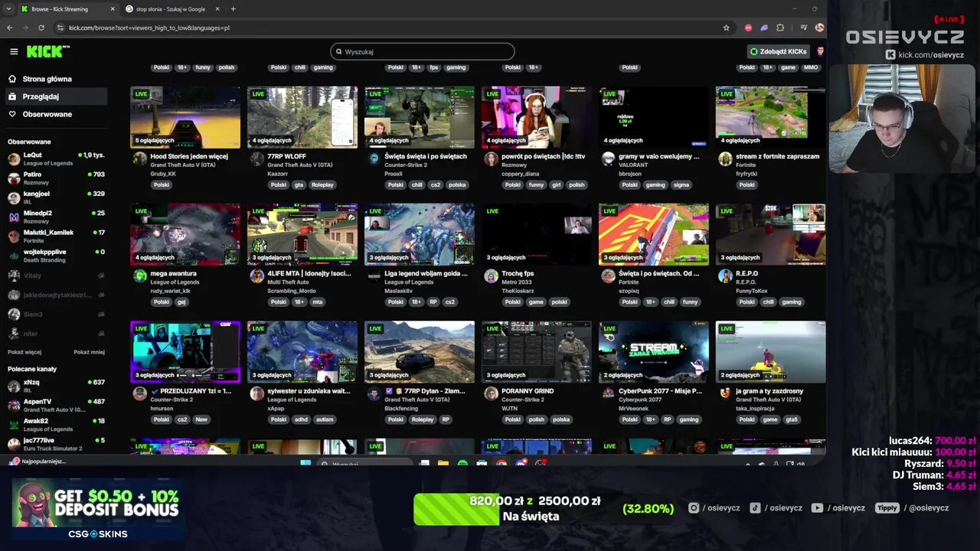
Task: Click Awak82 avatar in recommended channels
Action: [x=14, y=425]
